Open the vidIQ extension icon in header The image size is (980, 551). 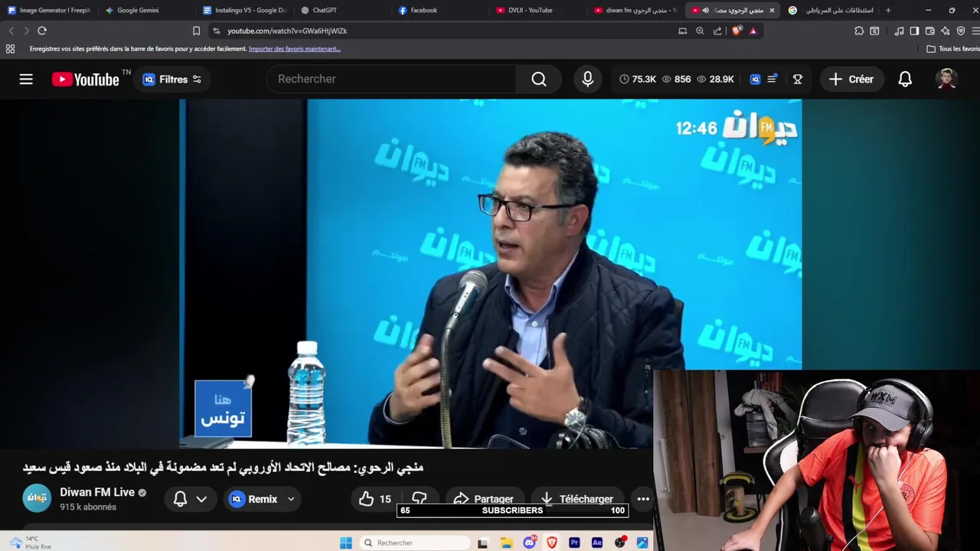click(755, 80)
